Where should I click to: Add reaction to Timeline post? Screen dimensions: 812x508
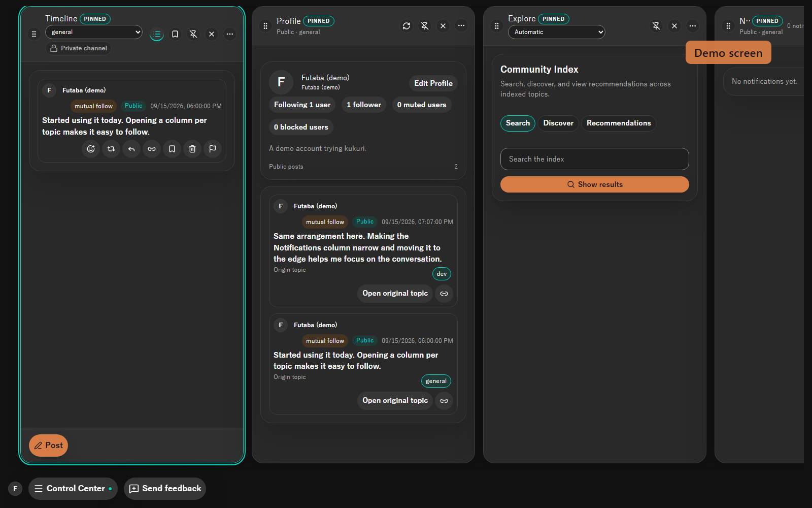point(91,149)
